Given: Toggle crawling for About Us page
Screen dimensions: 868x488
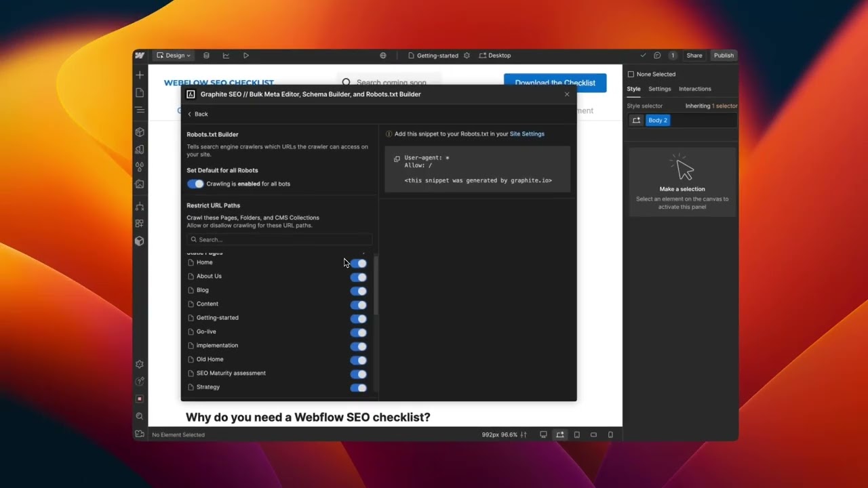Looking at the screenshot, I should 358,277.
